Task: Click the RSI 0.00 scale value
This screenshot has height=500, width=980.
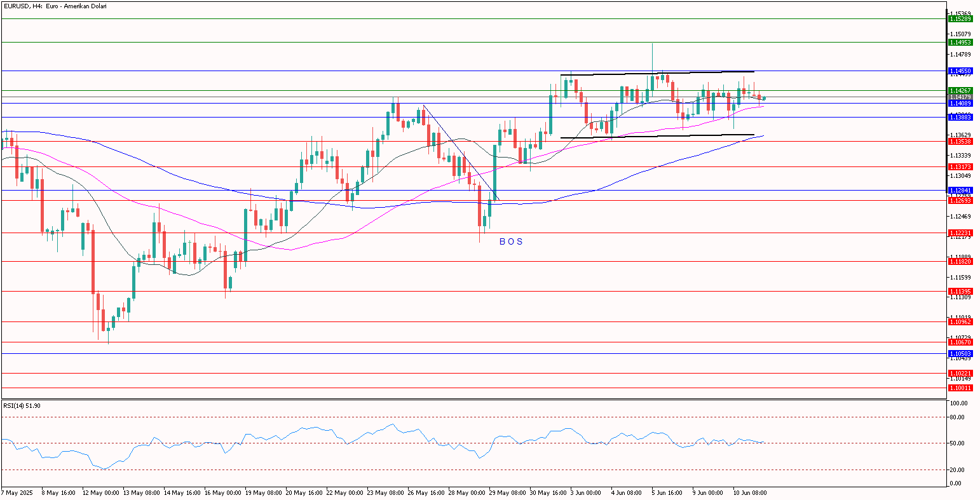Action: click(956, 483)
